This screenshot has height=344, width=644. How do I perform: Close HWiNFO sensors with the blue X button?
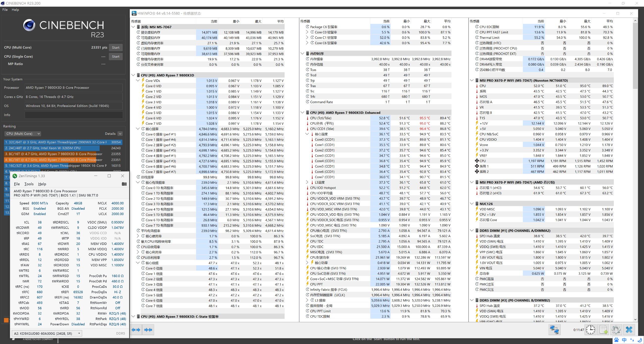pos(629,330)
